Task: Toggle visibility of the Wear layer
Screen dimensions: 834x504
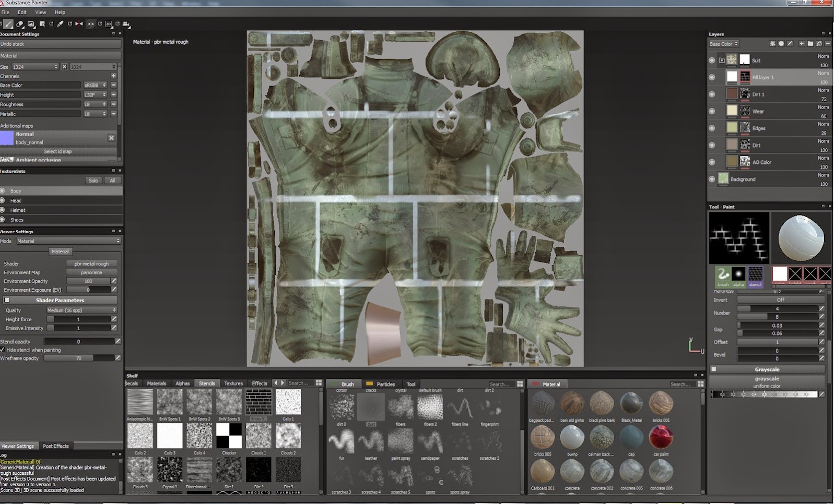Action: 712,111
